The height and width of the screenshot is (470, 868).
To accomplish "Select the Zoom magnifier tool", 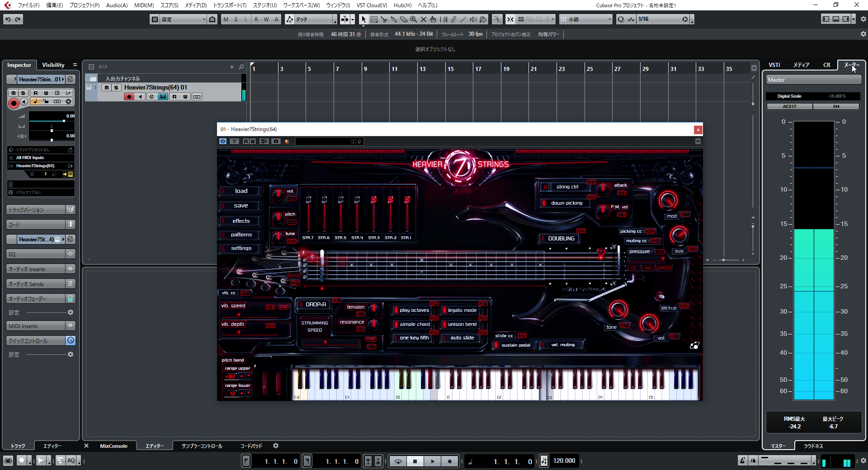I will pos(414,19).
